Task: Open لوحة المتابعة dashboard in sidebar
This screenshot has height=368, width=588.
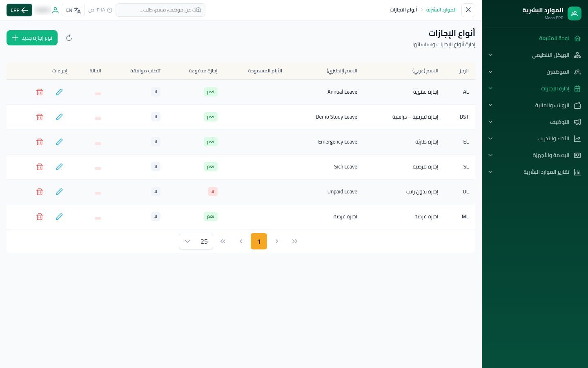Action: [535, 38]
